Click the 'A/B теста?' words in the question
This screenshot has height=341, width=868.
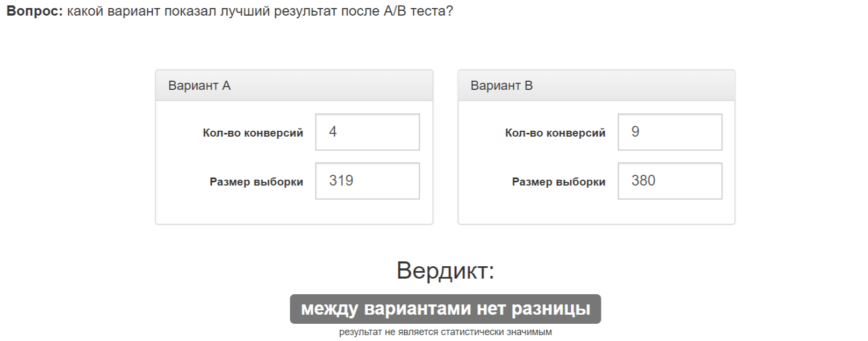pyautogui.click(x=418, y=11)
